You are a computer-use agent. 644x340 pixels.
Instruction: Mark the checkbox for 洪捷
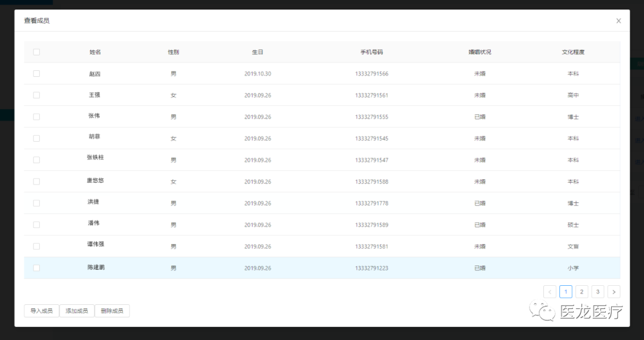pyautogui.click(x=36, y=204)
